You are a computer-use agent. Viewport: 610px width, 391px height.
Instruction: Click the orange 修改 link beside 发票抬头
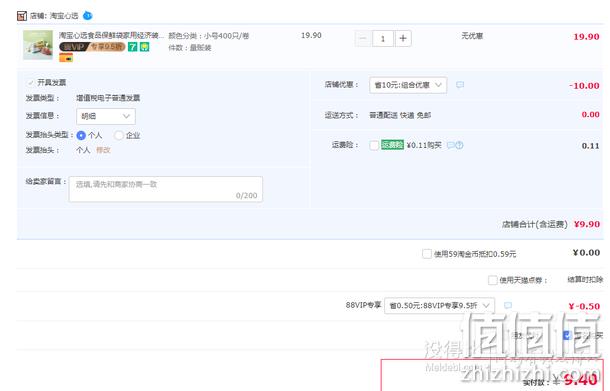[x=103, y=150]
